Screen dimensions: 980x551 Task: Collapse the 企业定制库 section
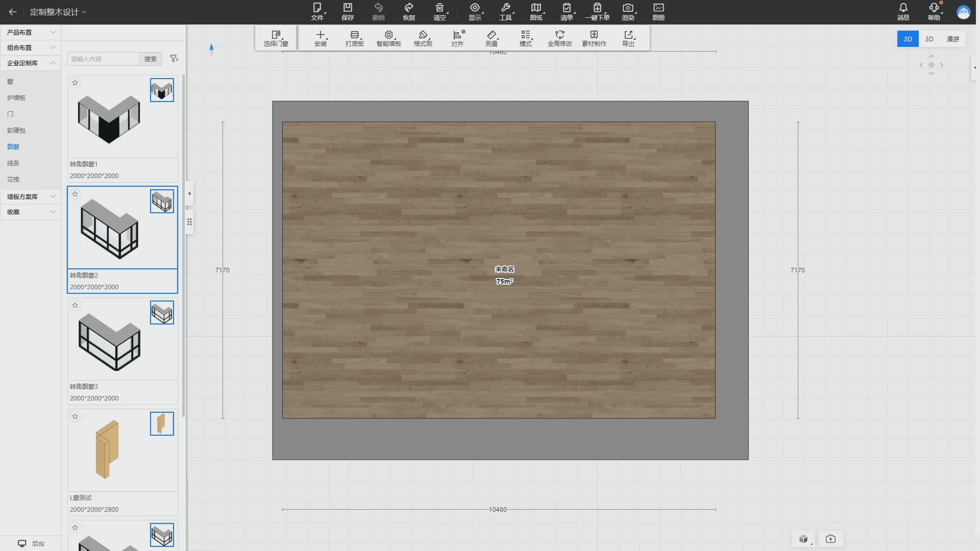tap(31, 63)
